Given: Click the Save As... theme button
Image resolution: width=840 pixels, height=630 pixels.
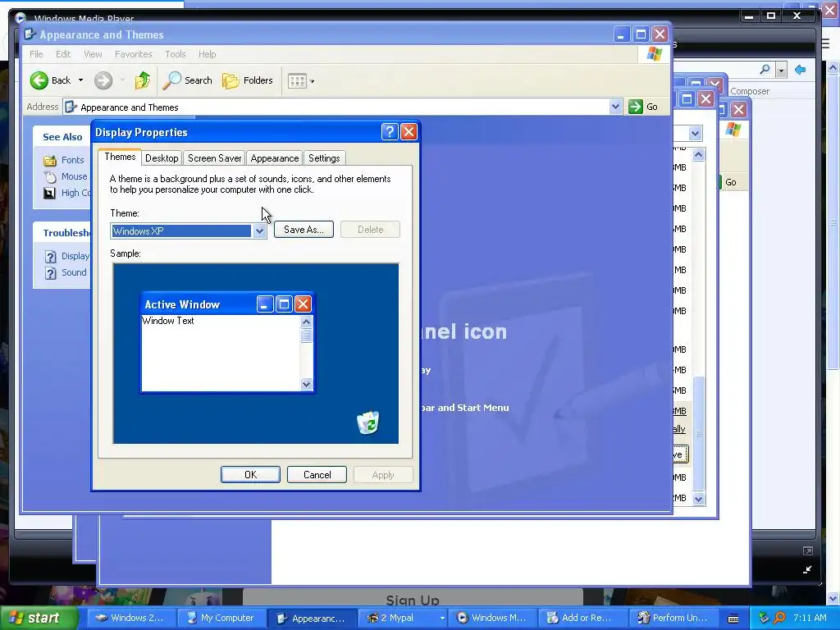Looking at the screenshot, I should click(304, 230).
